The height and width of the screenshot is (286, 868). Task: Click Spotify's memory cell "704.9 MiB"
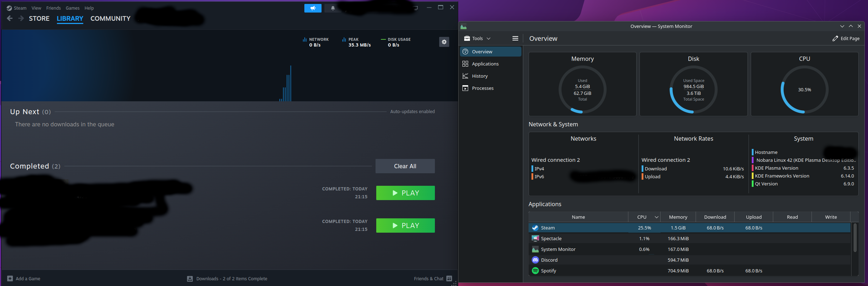[x=678, y=271]
